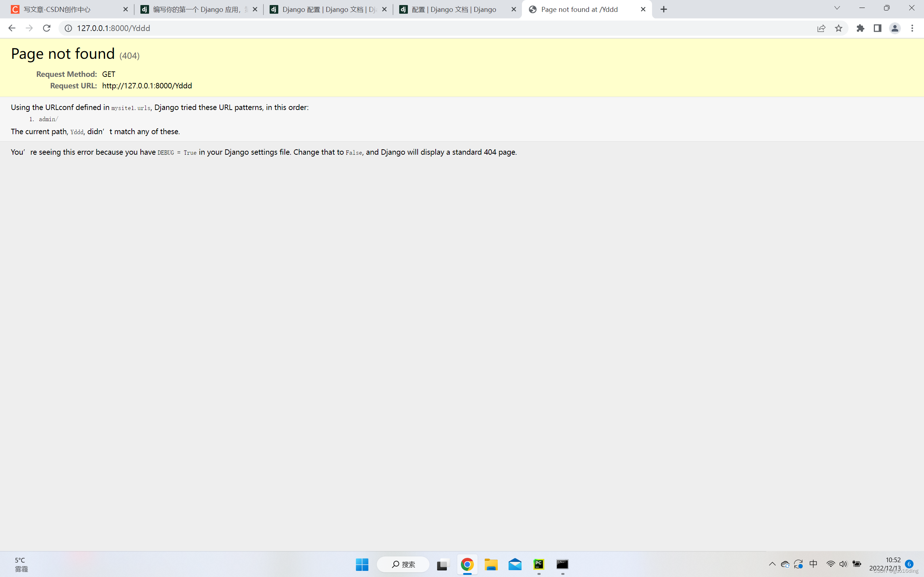
Task: Click the browser reload button
Action: (x=47, y=28)
